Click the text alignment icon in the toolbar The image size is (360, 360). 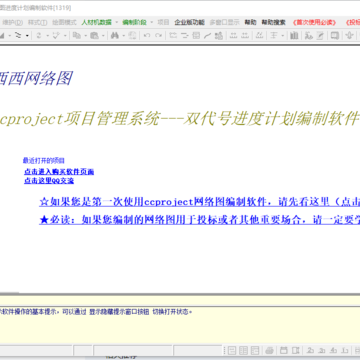click(274, 35)
